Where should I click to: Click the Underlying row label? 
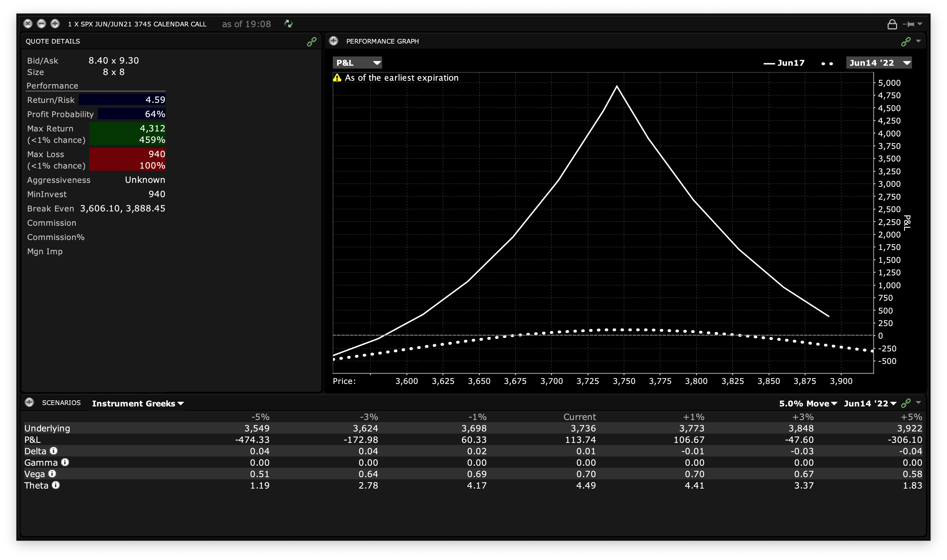47,428
